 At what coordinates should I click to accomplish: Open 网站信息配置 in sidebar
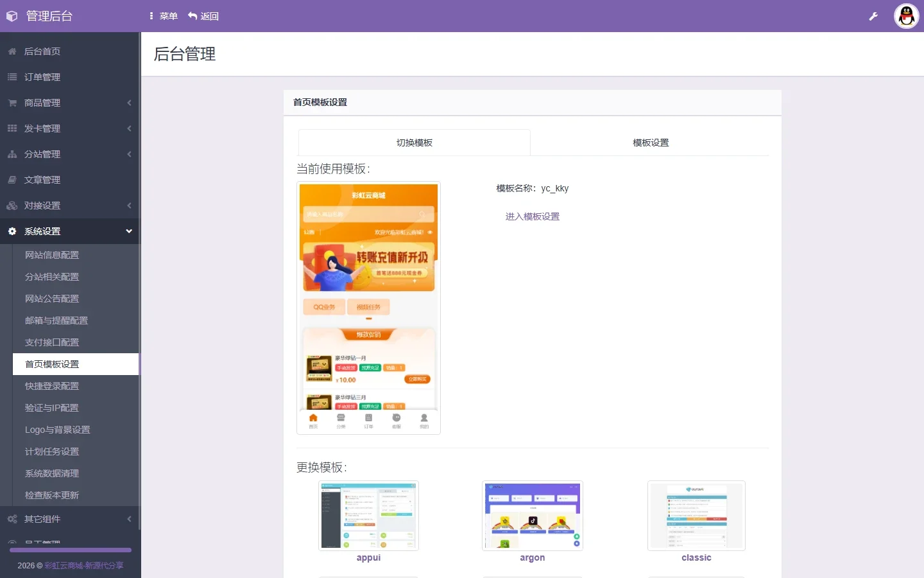coord(76,255)
